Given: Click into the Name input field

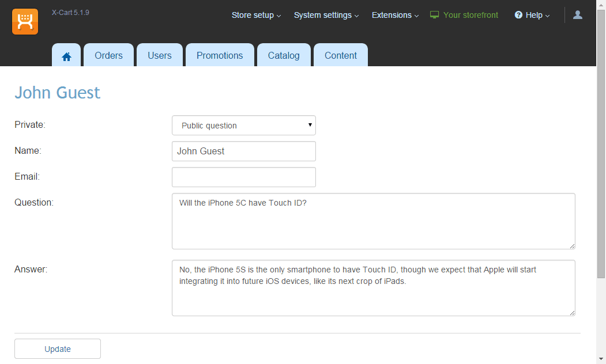Looking at the screenshot, I should 244,151.
